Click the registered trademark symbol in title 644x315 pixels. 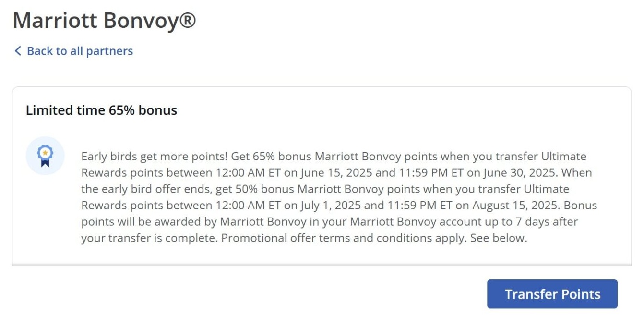click(x=187, y=21)
